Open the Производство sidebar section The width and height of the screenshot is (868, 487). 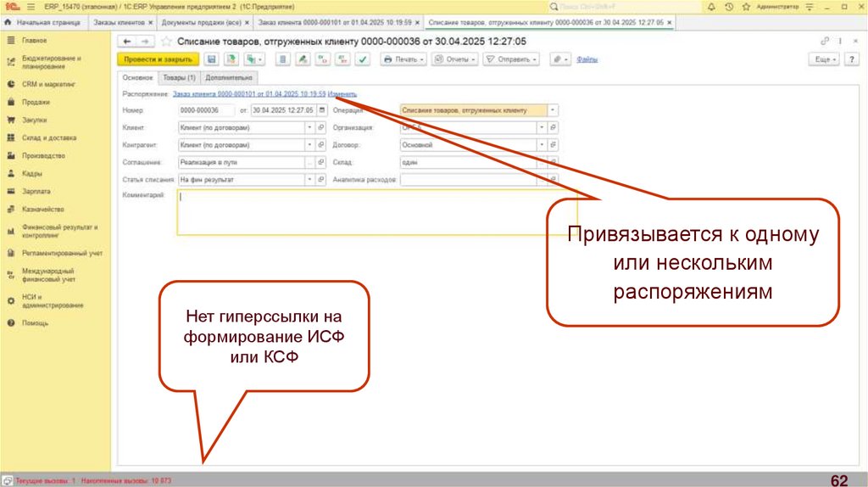tap(43, 155)
